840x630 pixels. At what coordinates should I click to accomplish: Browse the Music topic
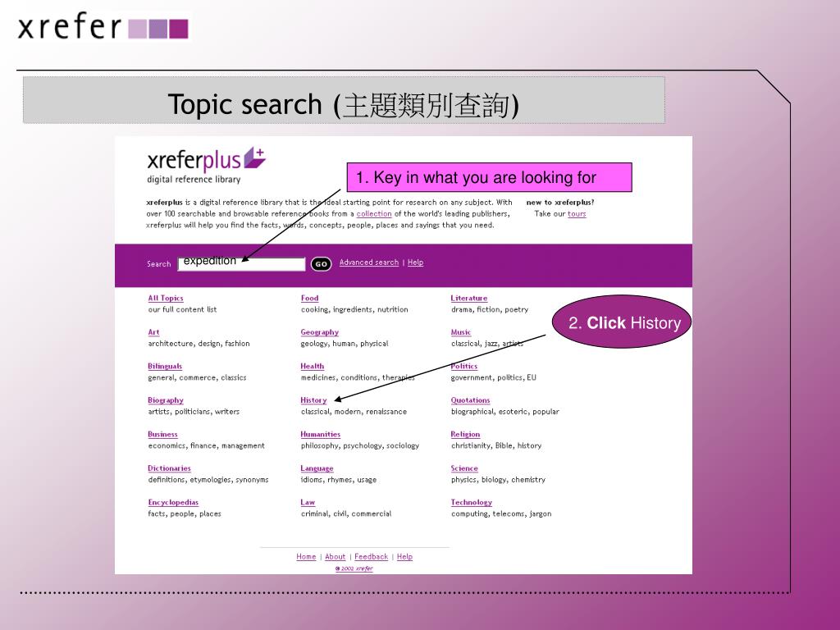461,332
